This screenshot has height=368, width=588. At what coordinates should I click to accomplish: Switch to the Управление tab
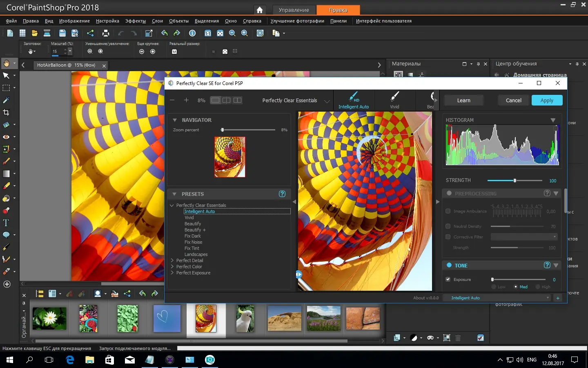(294, 10)
